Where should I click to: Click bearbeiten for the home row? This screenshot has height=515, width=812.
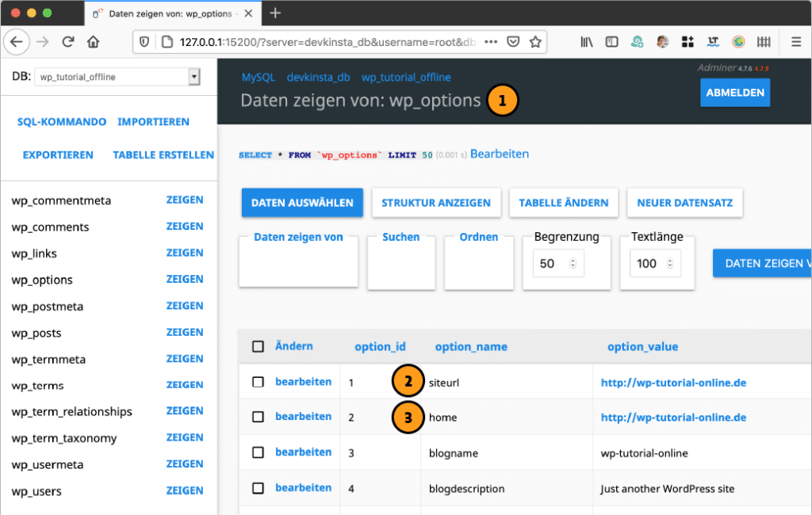pyautogui.click(x=304, y=417)
